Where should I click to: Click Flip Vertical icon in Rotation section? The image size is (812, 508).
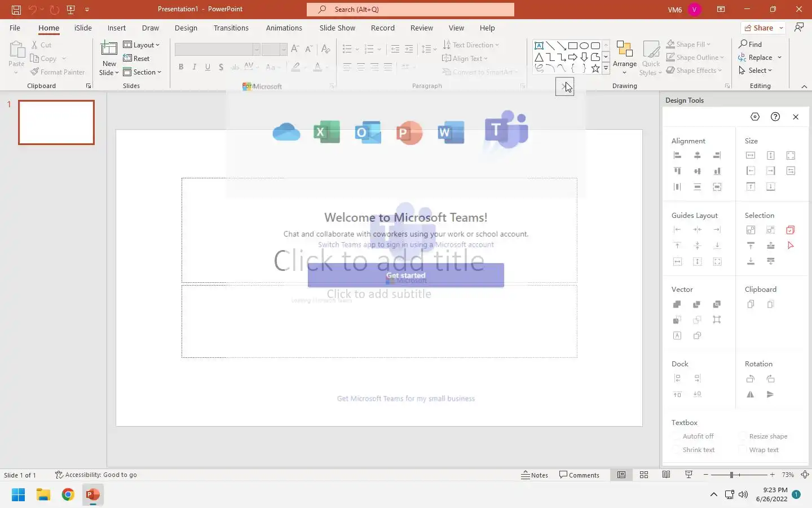pos(771,395)
